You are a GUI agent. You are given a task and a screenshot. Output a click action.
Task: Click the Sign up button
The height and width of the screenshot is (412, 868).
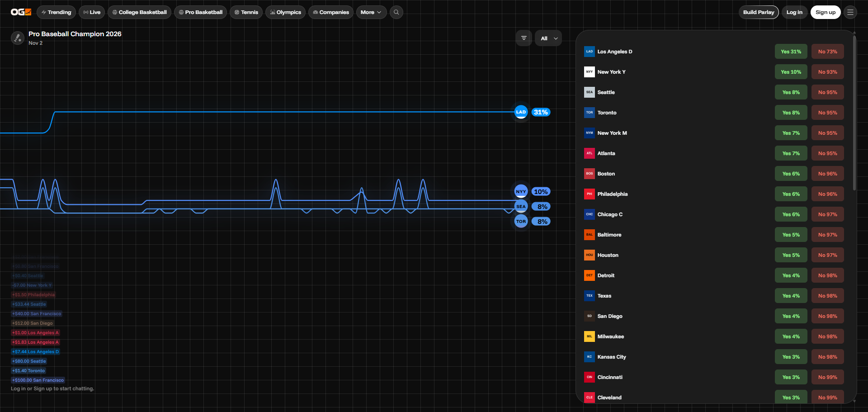[826, 12]
